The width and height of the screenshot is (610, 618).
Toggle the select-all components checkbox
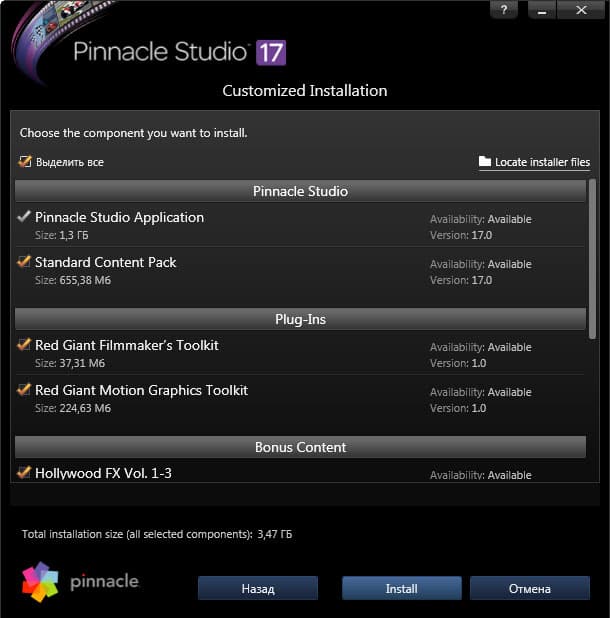coord(25,161)
